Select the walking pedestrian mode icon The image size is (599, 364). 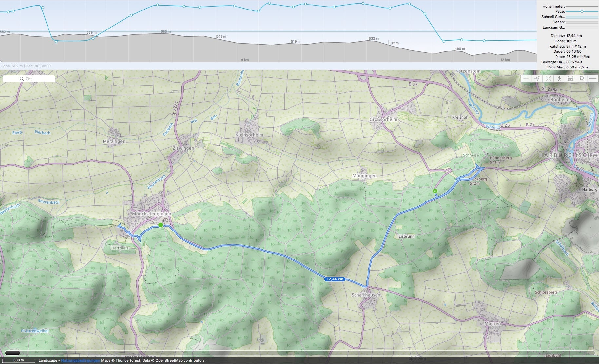click(x=559, y=79)
